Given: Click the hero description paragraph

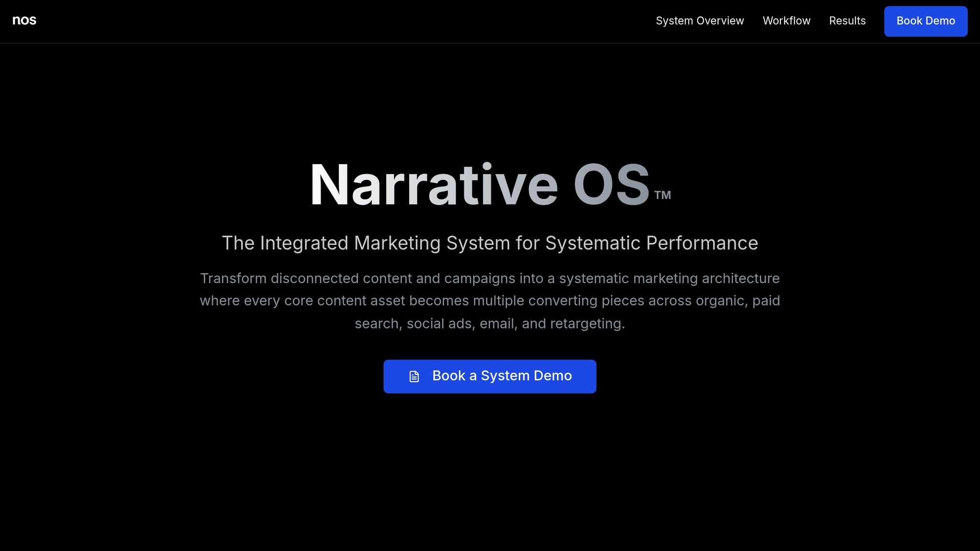Looking at the screenshot, I should coord(490,300).
